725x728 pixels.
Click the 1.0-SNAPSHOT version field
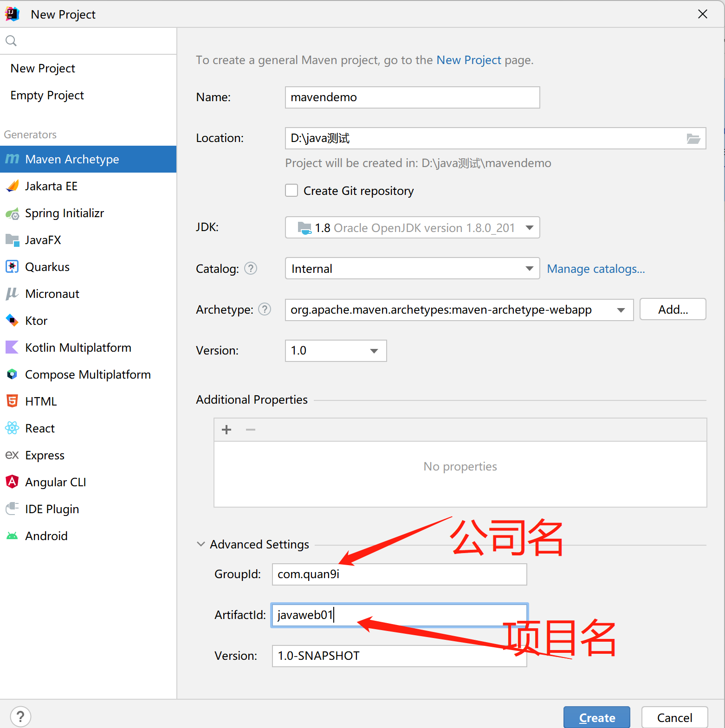(x=400, y=656)
